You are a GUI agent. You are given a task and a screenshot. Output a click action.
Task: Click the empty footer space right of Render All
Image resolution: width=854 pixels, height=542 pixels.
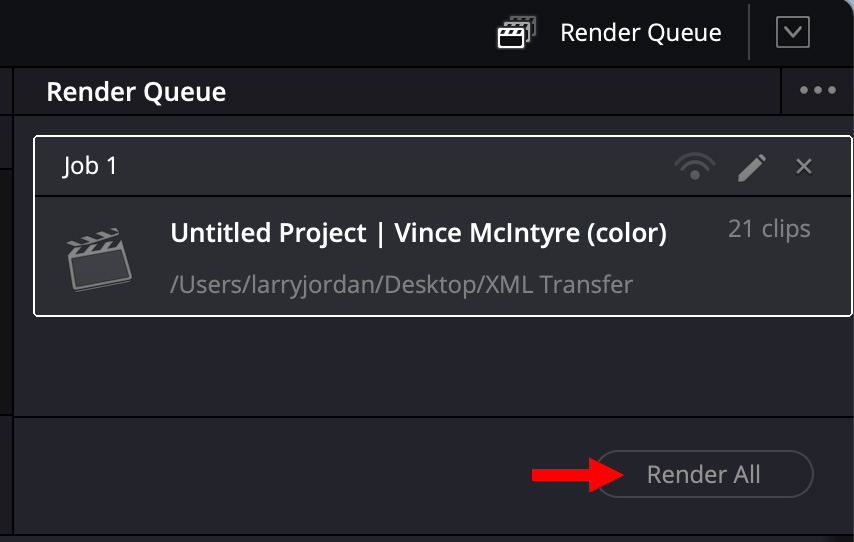[835, 475]
